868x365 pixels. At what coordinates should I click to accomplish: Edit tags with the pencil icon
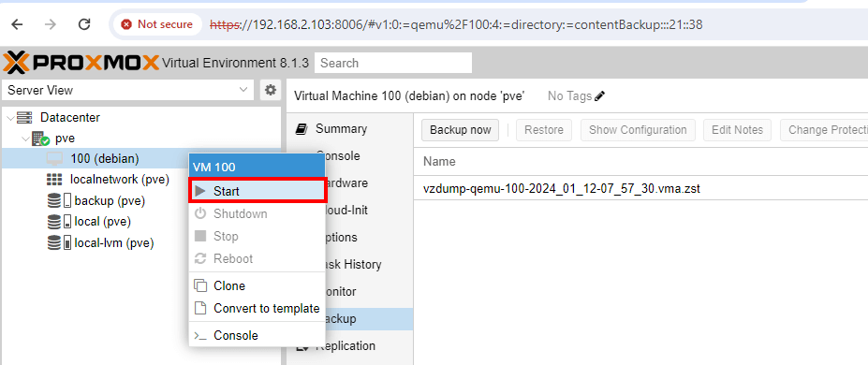[x=599, y=96]
